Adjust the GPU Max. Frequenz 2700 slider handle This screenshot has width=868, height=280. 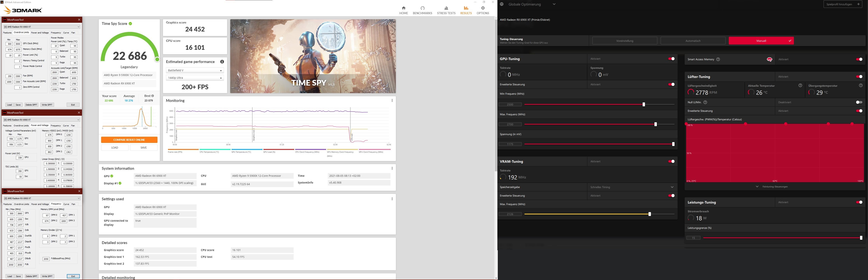(x=655, y=124)
